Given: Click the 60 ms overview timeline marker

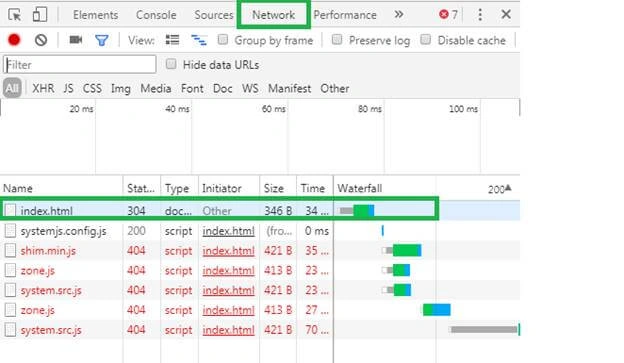Looking at the screenshot, I should tap(274, 109).
